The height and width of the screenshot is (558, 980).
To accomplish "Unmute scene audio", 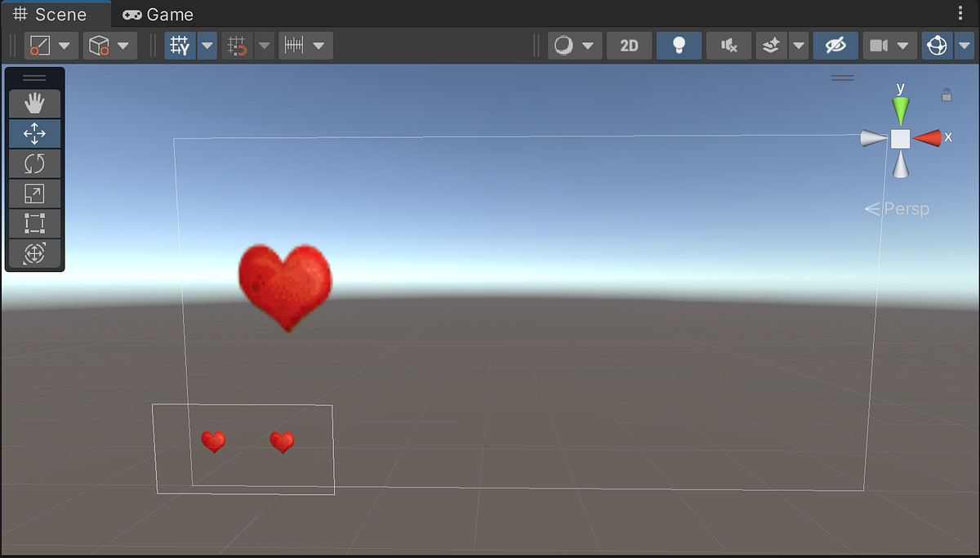I will coord(728,46).
